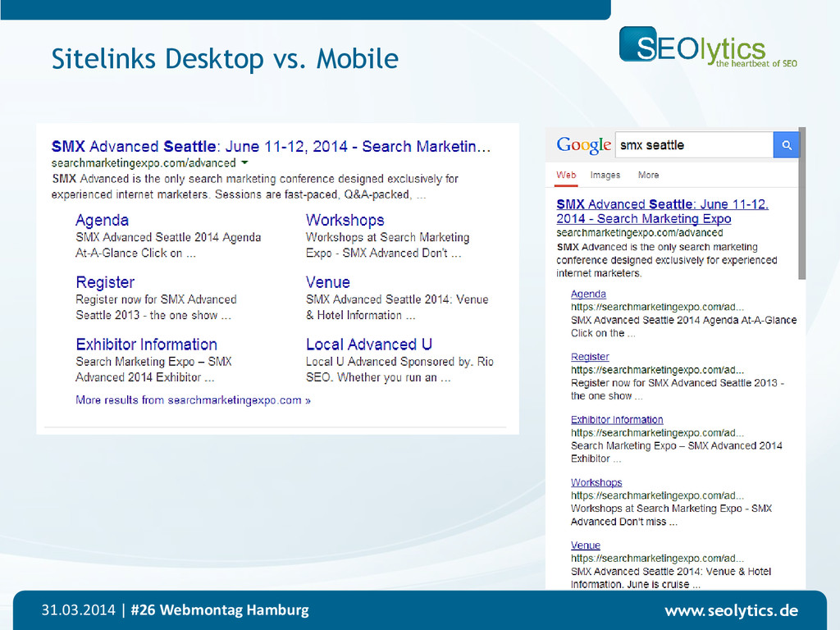Screen dimensions: 840x630
Task: Click desktop snippet 'Register now for SMX Advanced'
Action: pos(156,299)
